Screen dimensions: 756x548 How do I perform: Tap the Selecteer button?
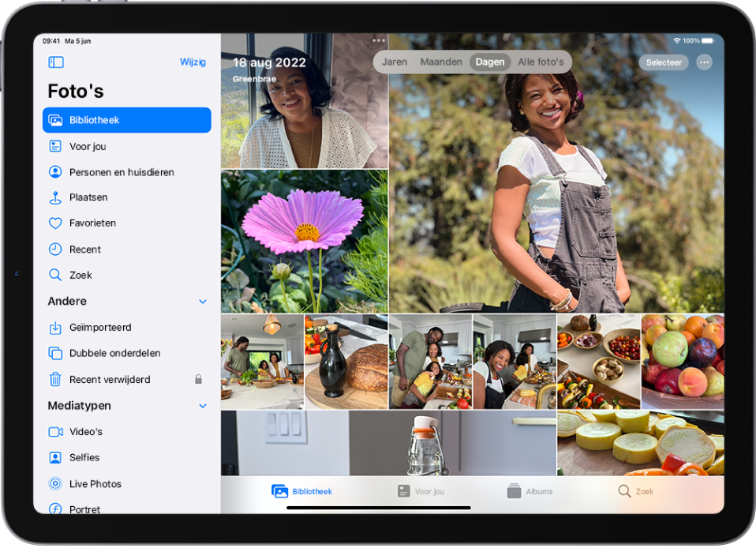(664, 62)
